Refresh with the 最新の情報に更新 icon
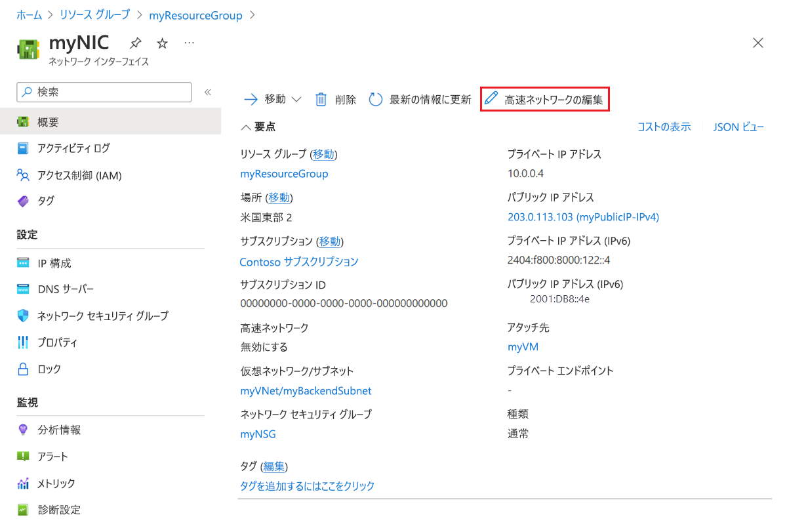The width and height of the screenshot is (787, 532). point(374,98)
